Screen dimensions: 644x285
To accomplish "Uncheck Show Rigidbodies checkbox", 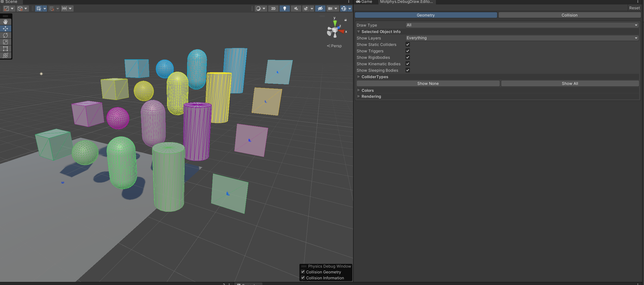I will click(408, 57).
